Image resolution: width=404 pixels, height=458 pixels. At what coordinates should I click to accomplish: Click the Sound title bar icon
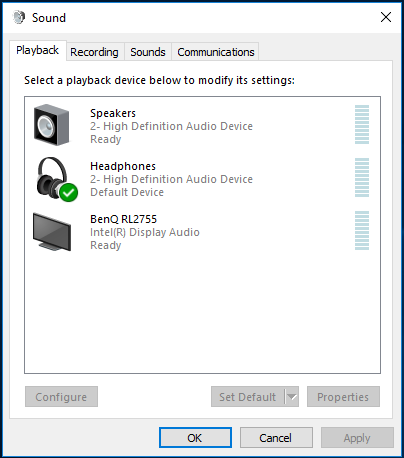(19, 17)
